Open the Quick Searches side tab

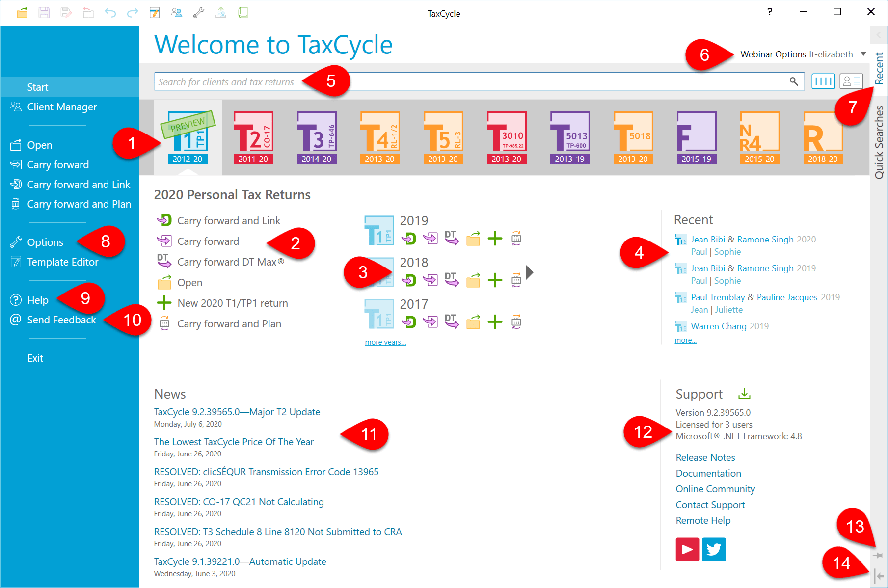(879, 142)
